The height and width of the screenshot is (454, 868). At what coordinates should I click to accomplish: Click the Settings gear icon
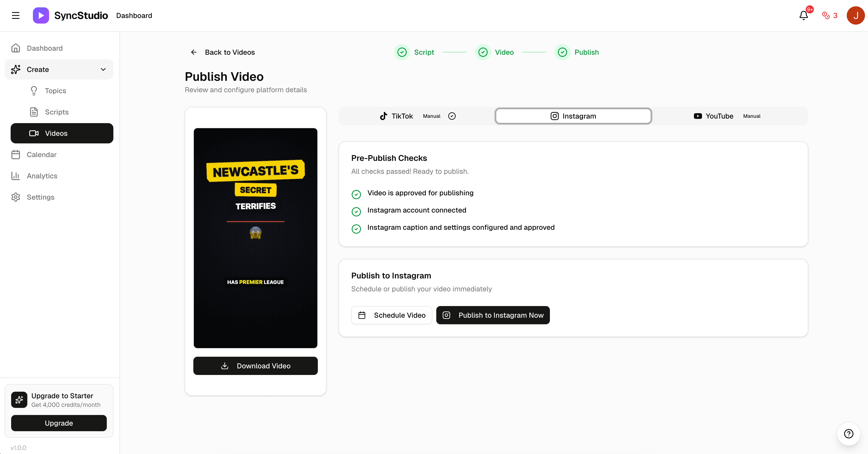coord(16,197)
